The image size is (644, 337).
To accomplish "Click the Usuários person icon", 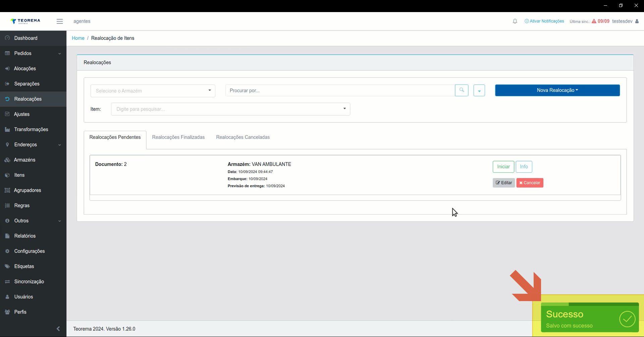I will click(7, 297).
